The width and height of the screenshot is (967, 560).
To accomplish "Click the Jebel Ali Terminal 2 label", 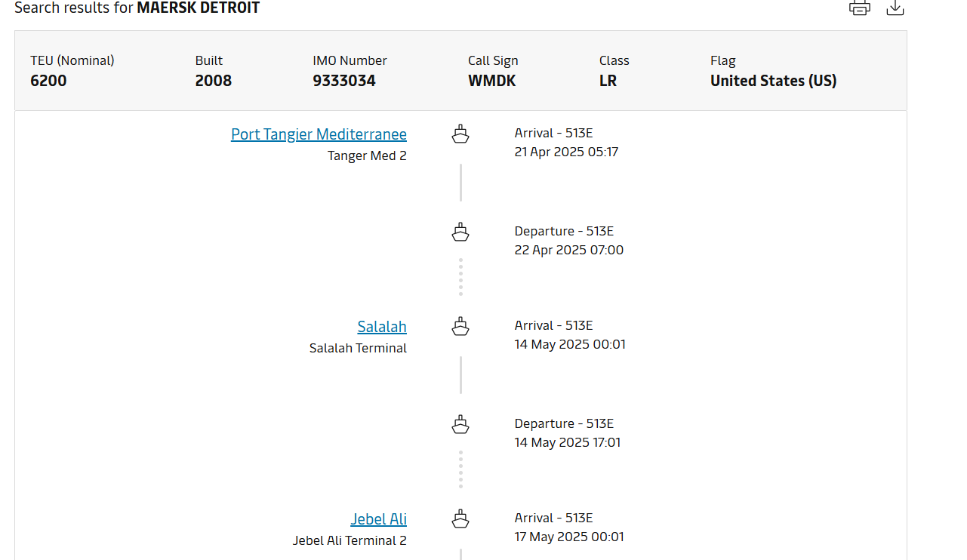I will coord(350,541).
